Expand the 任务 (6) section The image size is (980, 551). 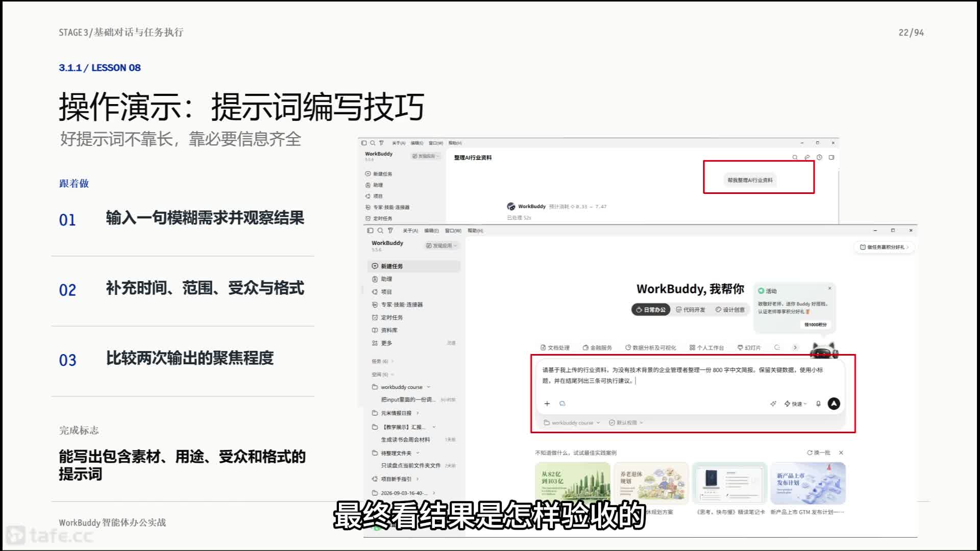coord(383,361)
